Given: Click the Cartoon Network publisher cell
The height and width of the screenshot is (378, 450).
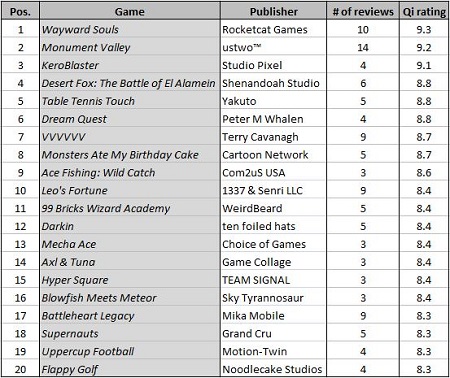Looking at the screenshot, I should coord(273,155).
